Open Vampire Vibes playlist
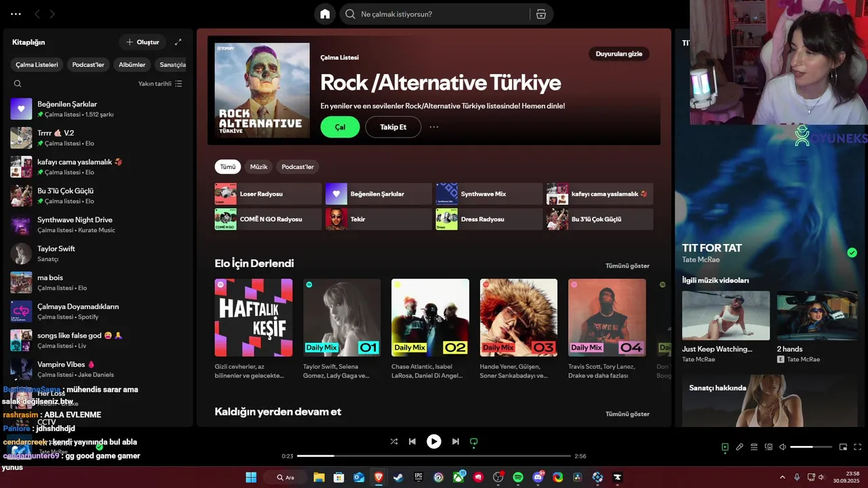This screenshot has height=488, width=868. (98, 369)
